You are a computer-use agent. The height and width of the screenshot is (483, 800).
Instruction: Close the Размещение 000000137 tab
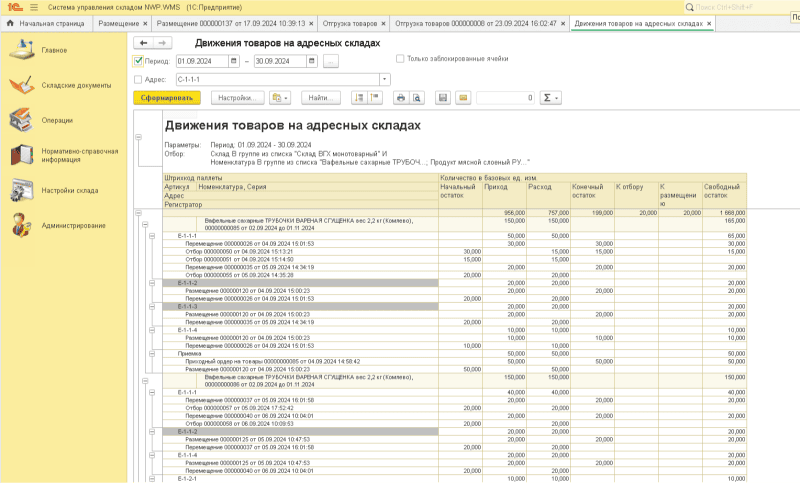coord(311,23)
